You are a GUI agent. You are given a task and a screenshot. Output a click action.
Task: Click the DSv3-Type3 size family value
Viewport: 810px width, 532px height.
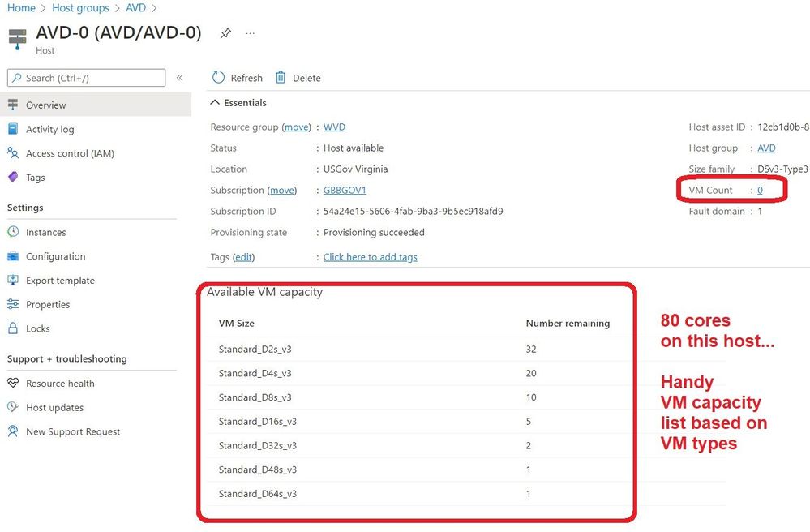click(x=782, y=169)
